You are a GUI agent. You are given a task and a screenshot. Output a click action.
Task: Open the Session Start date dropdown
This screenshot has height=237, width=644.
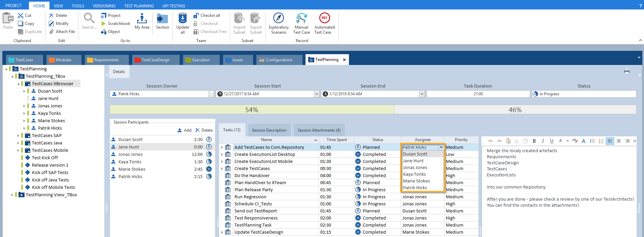[x=316, y=94]
